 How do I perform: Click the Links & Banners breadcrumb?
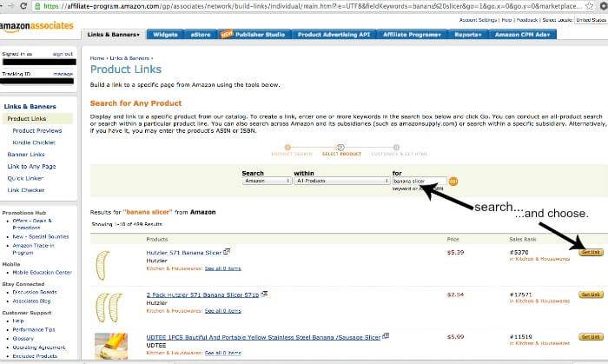click(129, 58)
